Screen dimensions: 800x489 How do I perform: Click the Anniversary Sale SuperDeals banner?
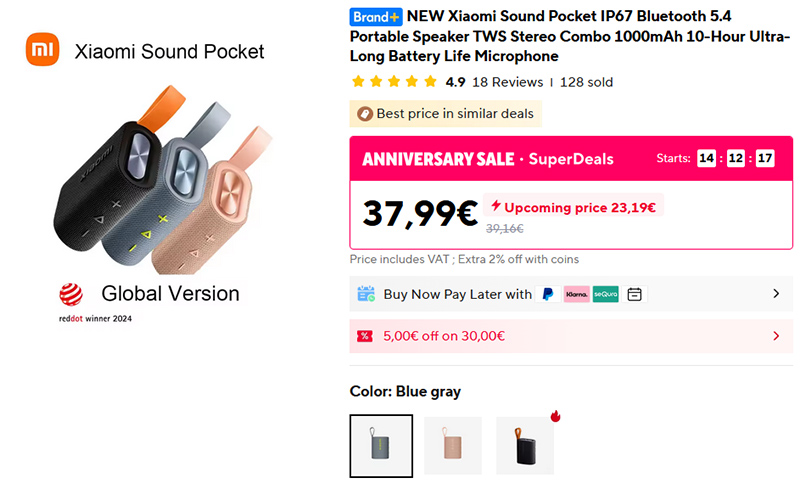coord(488,159)
